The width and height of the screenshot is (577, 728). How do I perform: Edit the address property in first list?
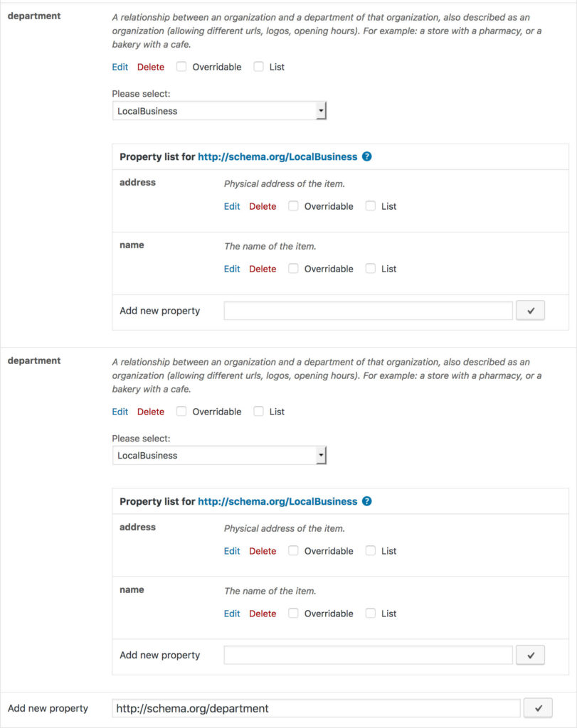(x=231, y=206)
